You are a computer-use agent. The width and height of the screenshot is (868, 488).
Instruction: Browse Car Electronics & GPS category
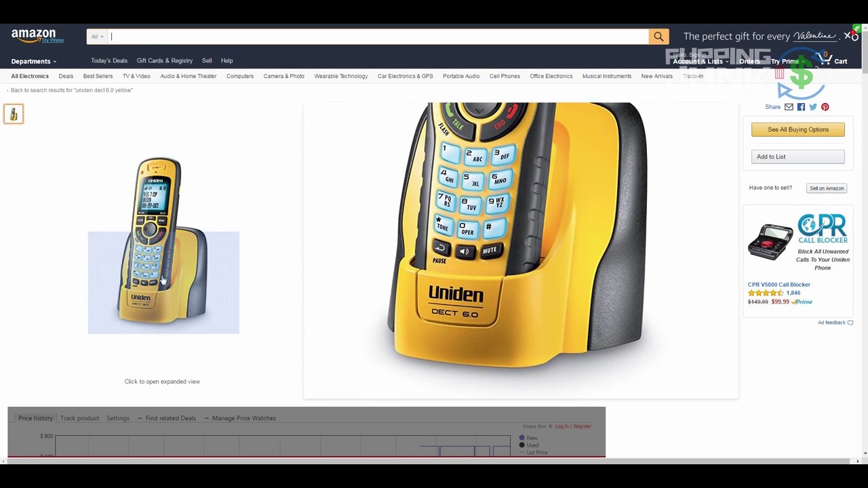click(x=406, y=76)
